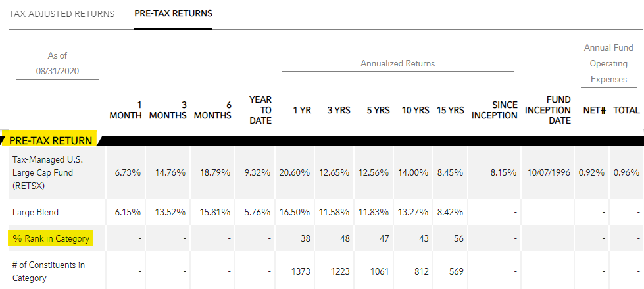
Task: Click the TOTAL expenses column header
Action: point(626,111)
